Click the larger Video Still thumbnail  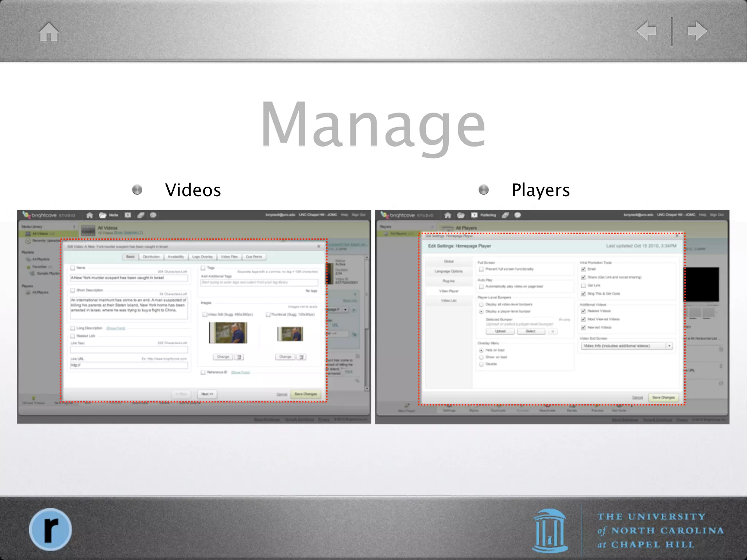[228, 332]
